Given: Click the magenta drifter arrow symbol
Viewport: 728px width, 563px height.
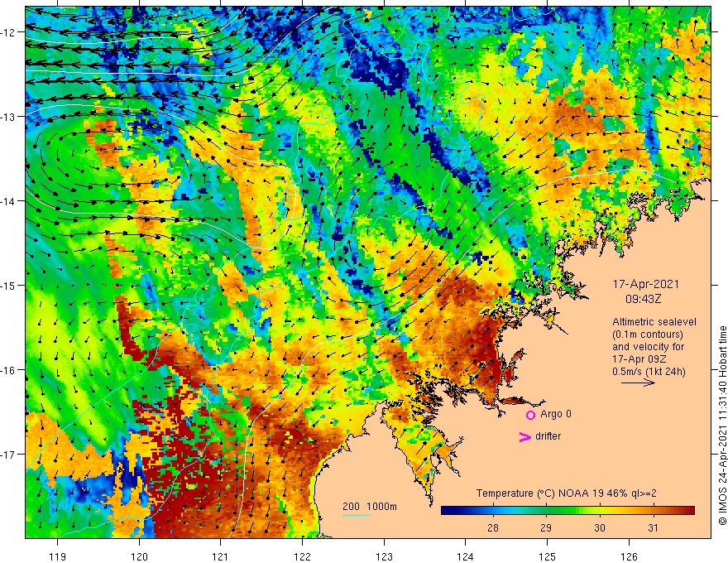Looking at the screenshot, I should coord(525,436).
